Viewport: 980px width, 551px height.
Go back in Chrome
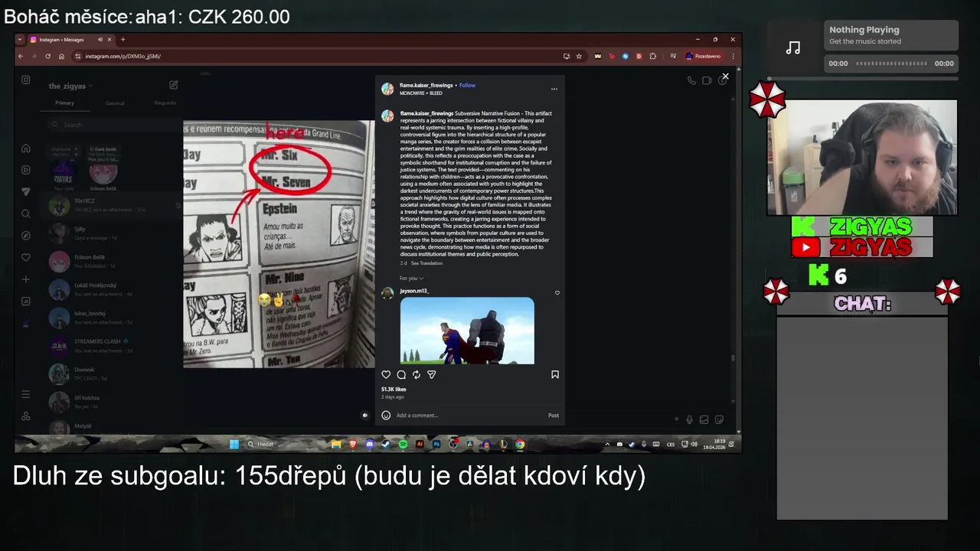21,56
